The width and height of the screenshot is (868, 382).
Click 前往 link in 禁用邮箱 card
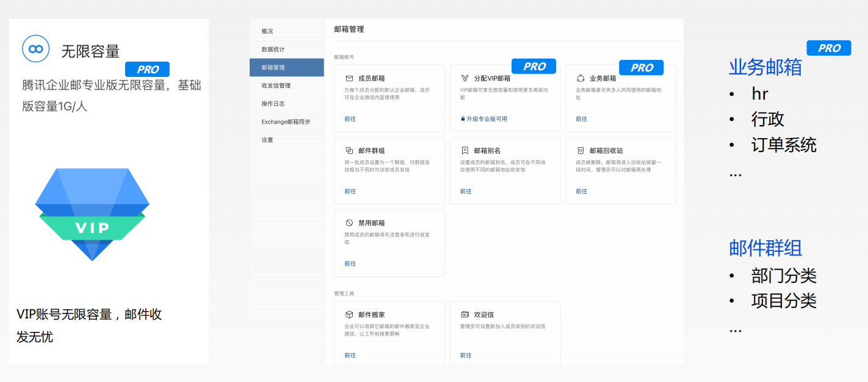[x=350, y=264]
